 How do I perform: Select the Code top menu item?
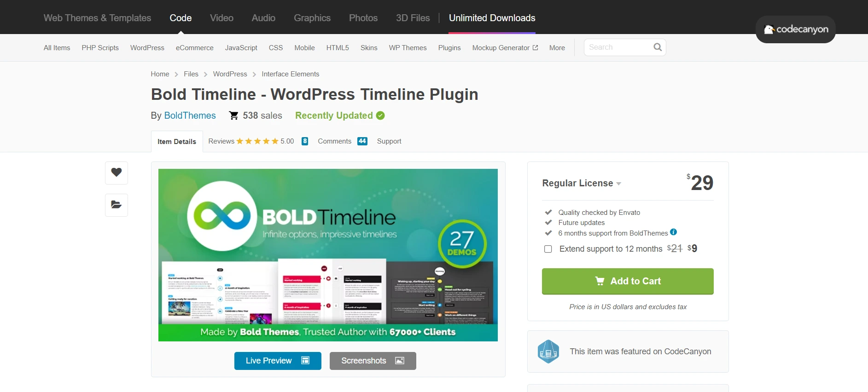point(181,18)
